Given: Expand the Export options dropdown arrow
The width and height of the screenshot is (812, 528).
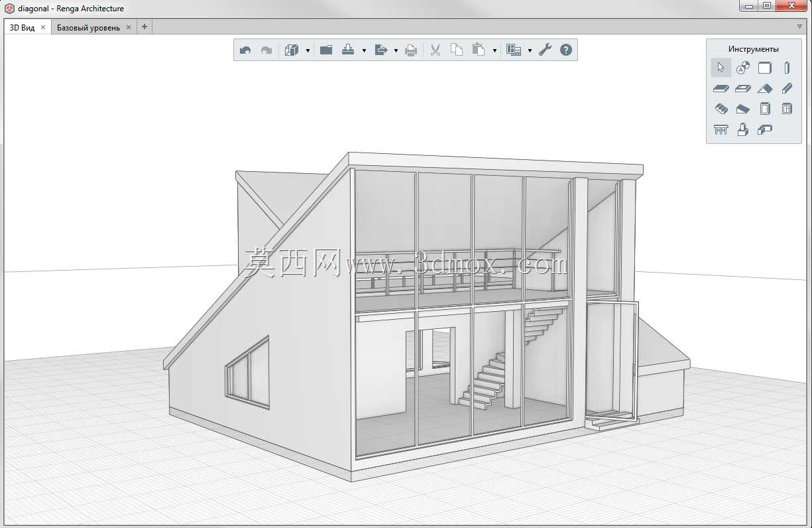Looking at the screenshot, I should coord(396,50).
